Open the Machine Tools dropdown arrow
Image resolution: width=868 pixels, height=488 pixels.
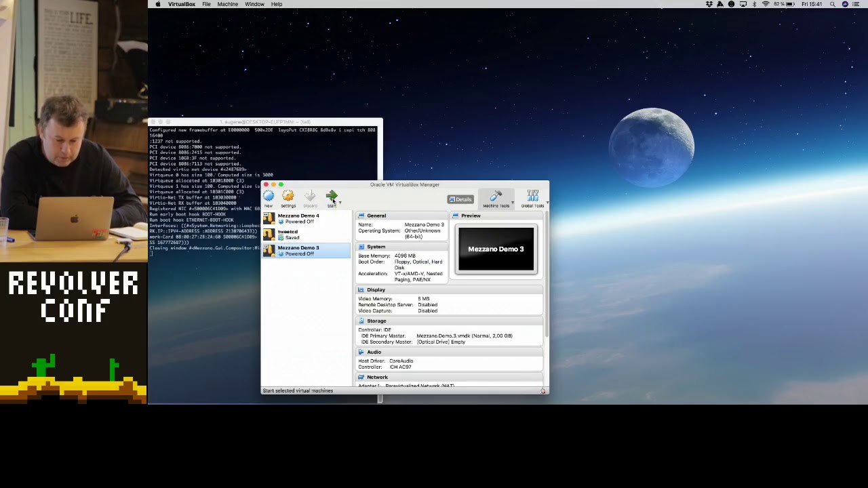click(x=513, y=203)
